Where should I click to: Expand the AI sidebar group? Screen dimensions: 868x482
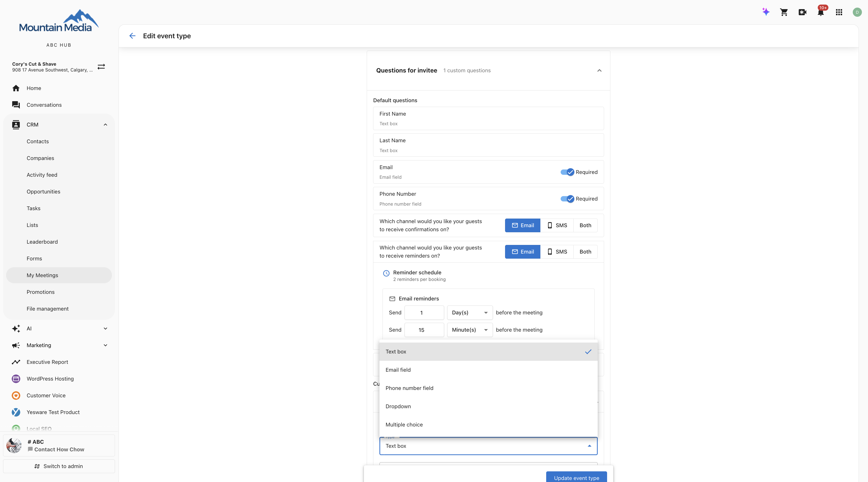(x=106, y=329)
